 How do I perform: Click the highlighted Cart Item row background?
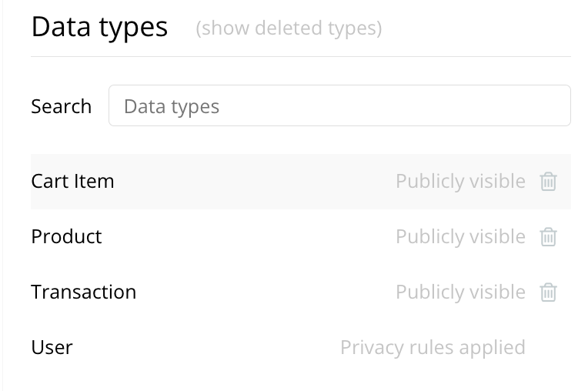click(x=255, y=182)
